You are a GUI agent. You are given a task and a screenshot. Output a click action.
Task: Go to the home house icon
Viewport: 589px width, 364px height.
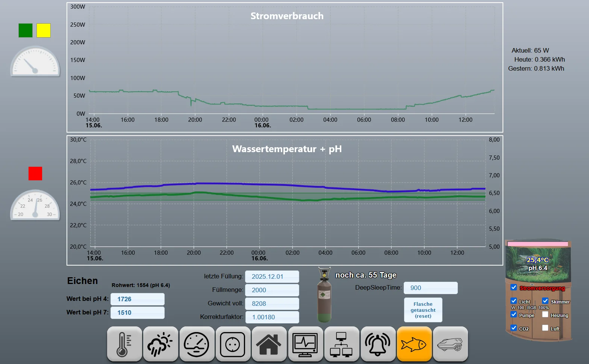point(269,344)
